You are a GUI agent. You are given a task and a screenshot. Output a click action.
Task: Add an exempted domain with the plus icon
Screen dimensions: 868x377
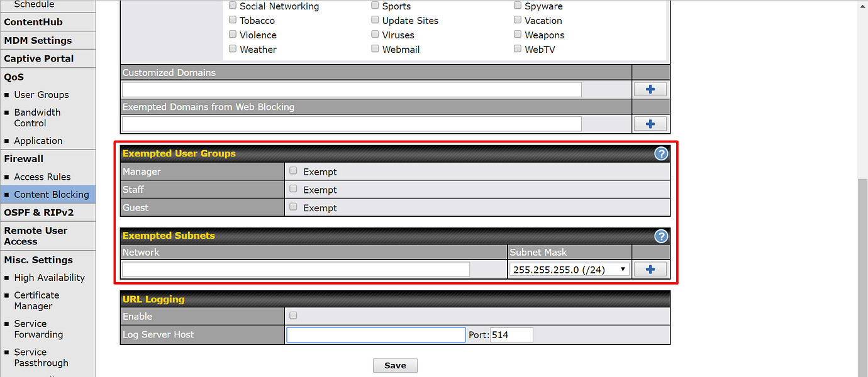(x=650, y=123)
